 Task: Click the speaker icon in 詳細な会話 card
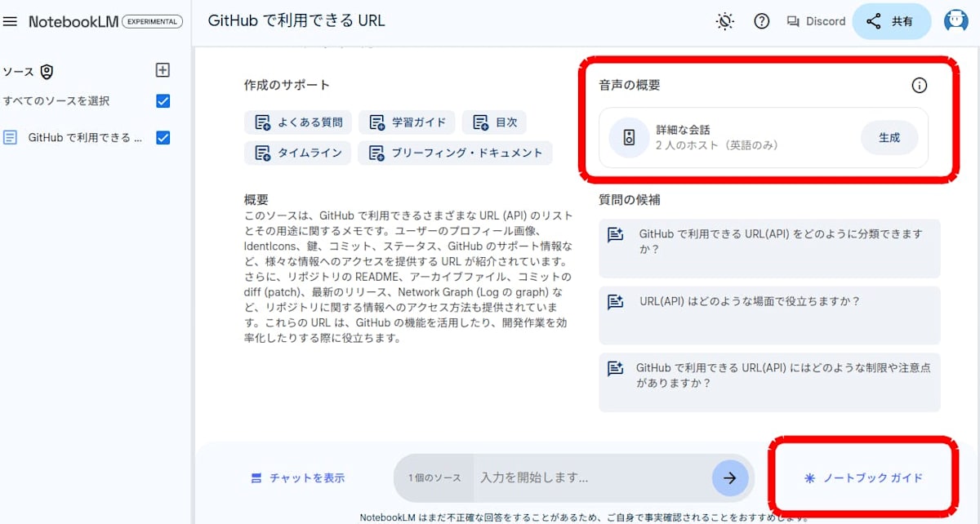tap(629, 138)
